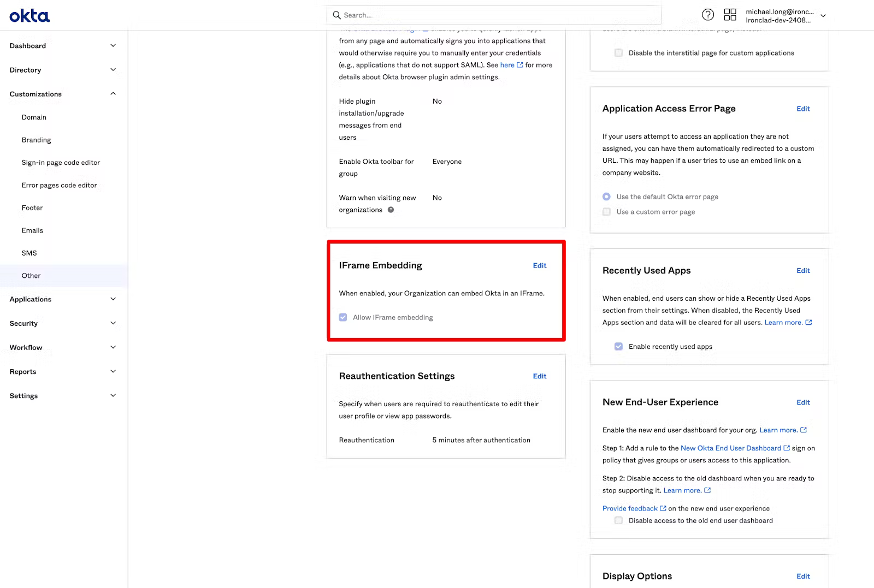Expand the Applications menu chevron
The width and height of the screenshot is (874, 588).
(x=113, y=299)
